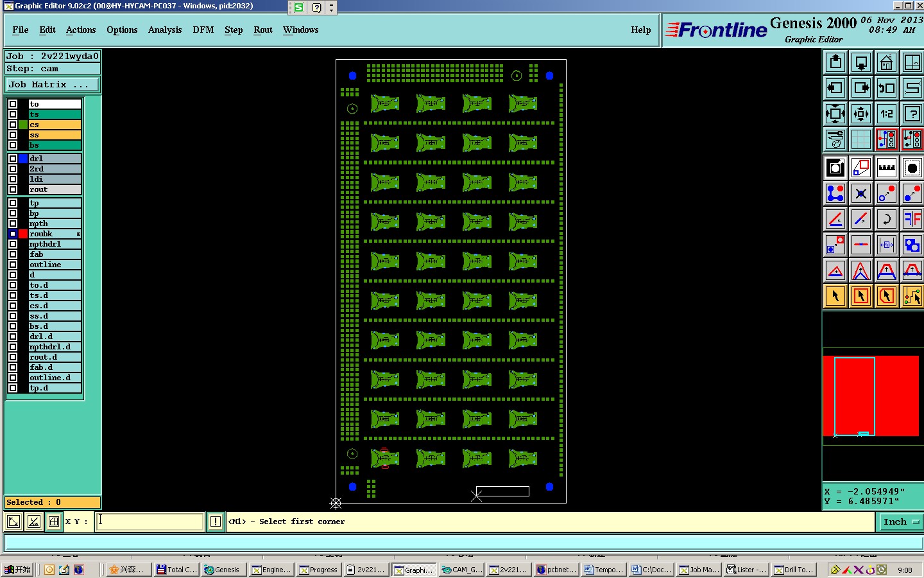Open the Edit menu
Viewport: 924px width, 578px height.
click(x=47, y=30)
